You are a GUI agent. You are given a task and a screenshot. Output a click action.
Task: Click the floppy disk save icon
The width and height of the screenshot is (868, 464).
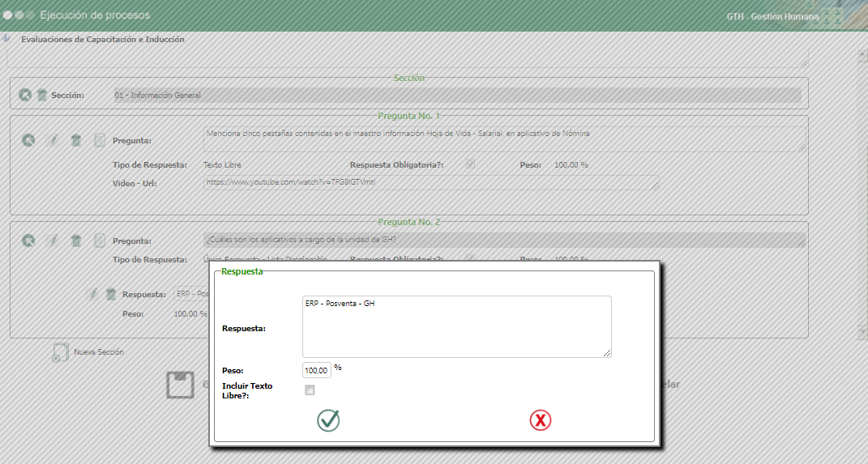[181, 385]
